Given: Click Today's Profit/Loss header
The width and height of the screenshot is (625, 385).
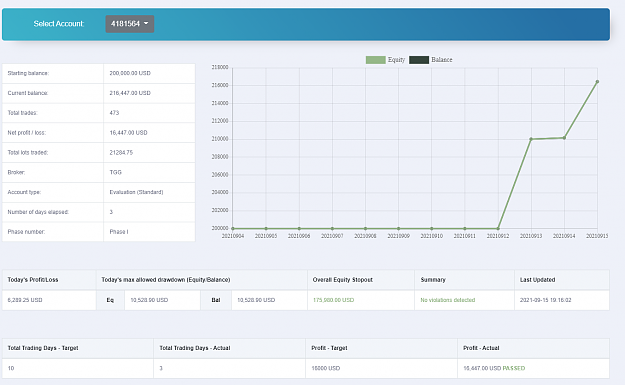Looking at the screenshot, I should click(x=33, y=280).
